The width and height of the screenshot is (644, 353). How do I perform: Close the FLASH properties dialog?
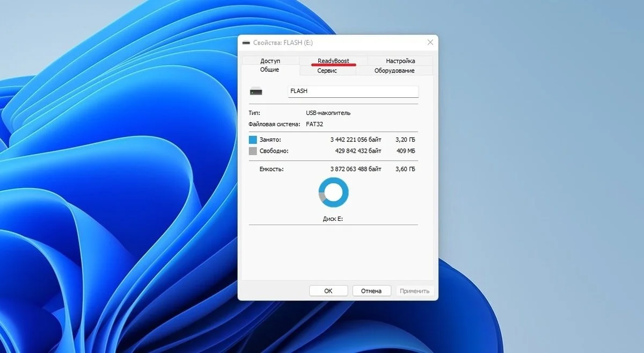[430, 42]
